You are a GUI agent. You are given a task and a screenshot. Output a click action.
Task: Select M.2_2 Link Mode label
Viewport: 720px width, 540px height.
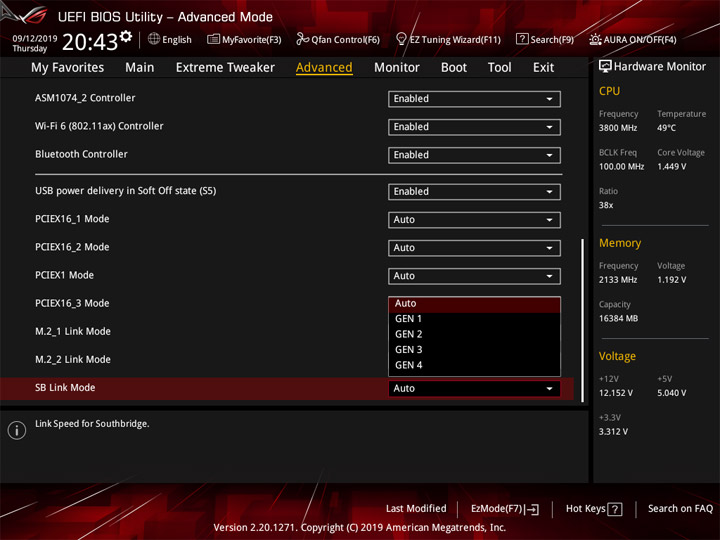[73, 360]
